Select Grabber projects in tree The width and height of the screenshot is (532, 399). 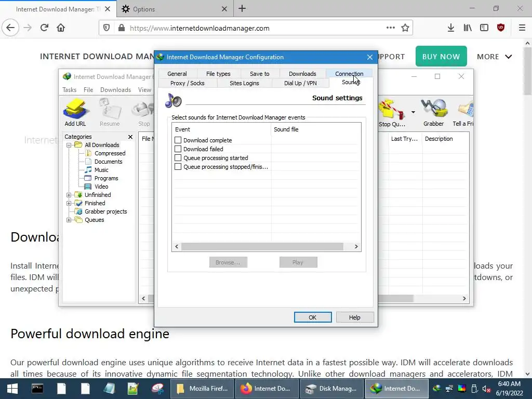106,212
